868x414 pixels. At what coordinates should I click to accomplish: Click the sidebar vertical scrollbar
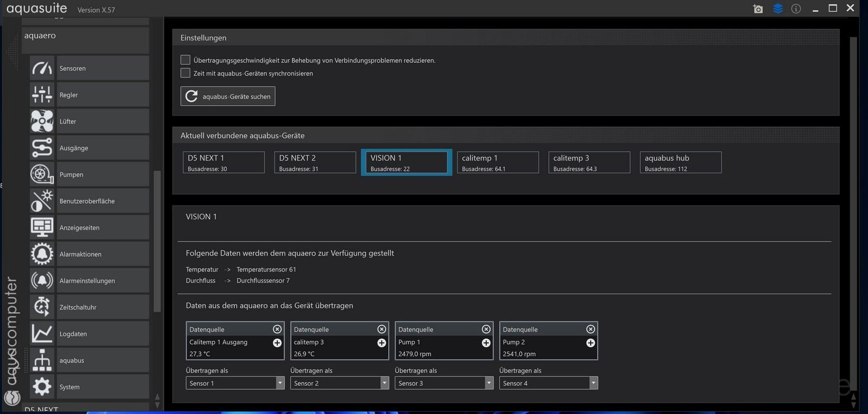(x=157, y=241)
